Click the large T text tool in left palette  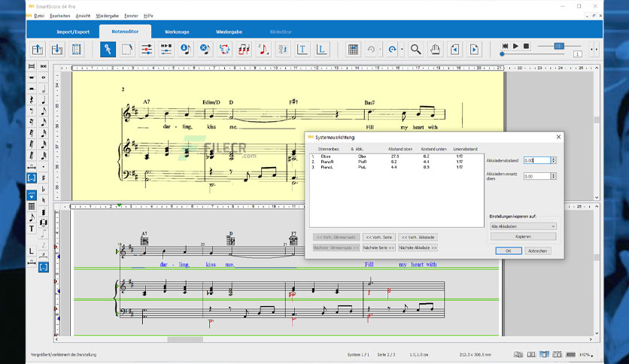(32, 229)
